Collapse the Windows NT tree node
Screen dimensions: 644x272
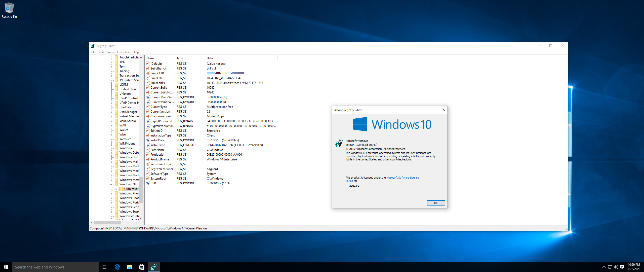point(111,184)
